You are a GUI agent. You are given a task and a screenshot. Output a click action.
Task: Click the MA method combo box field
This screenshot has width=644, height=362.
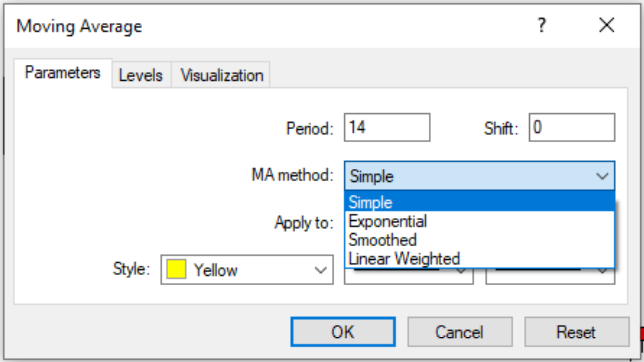click(479, 176)
